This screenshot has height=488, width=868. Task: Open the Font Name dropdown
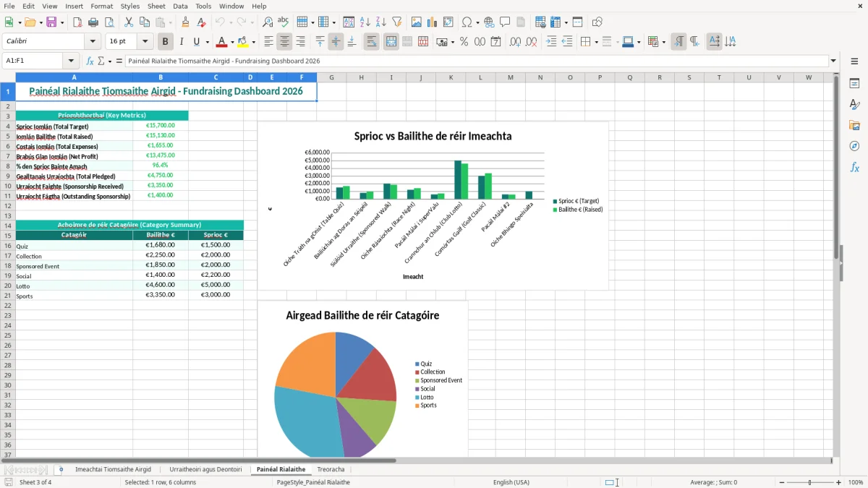tap(93, 42)
